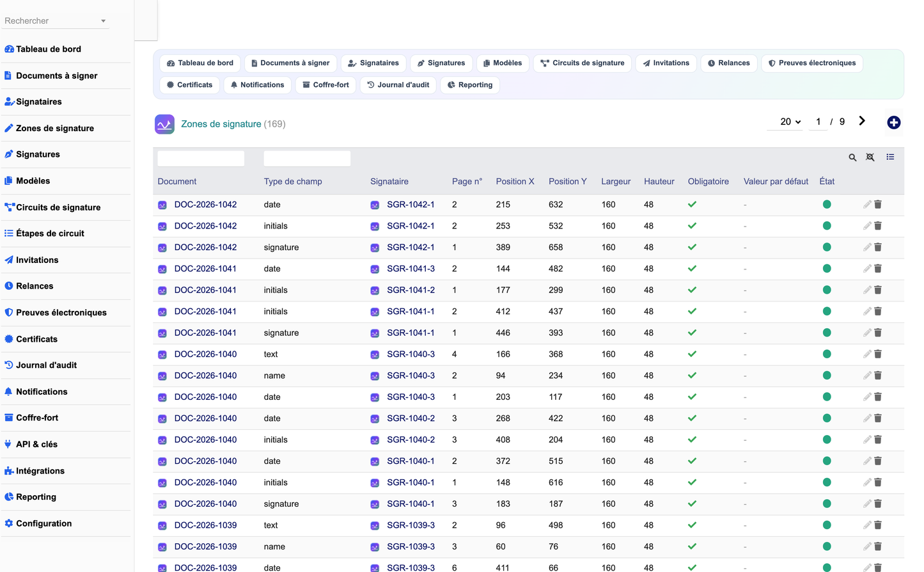Click the clear search filter icon
This screenshot has height=572, width=924.
(870, 157)
